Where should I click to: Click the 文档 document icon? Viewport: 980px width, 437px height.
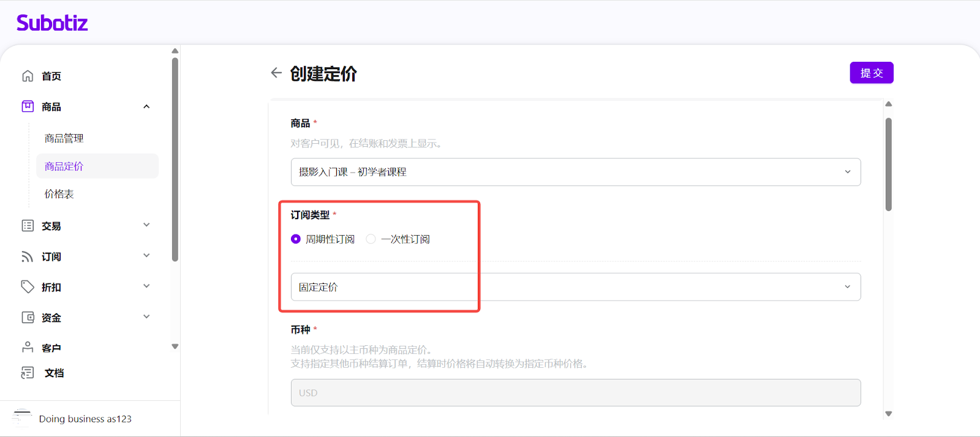click(28, 373)
